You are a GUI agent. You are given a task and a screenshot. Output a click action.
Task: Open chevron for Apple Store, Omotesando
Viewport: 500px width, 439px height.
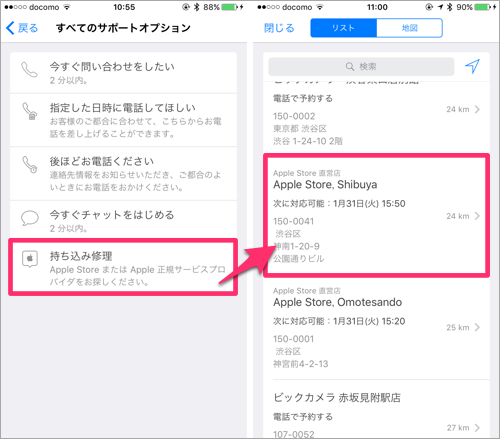477,327
